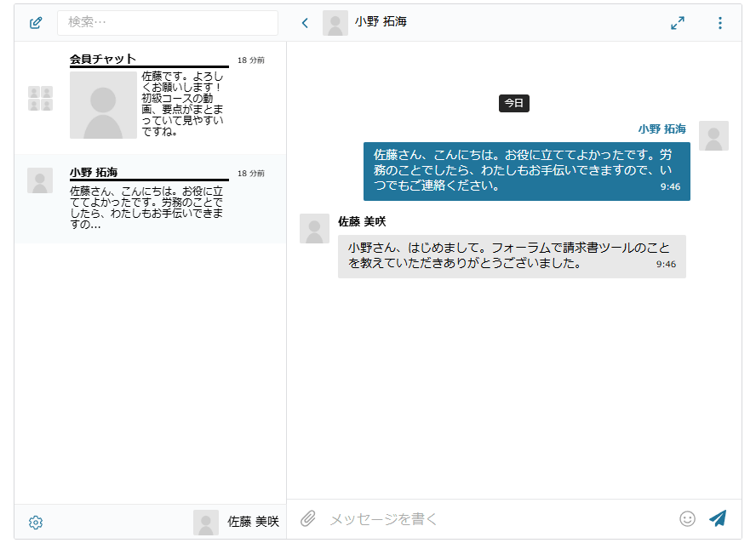Click the compose new message pencil icon
The height and width of the screenshot is (543, 756).
[36, 23]
